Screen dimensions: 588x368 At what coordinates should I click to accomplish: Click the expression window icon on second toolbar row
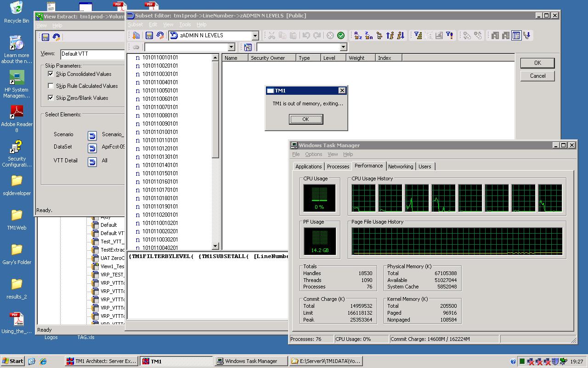tap(248, 47)
